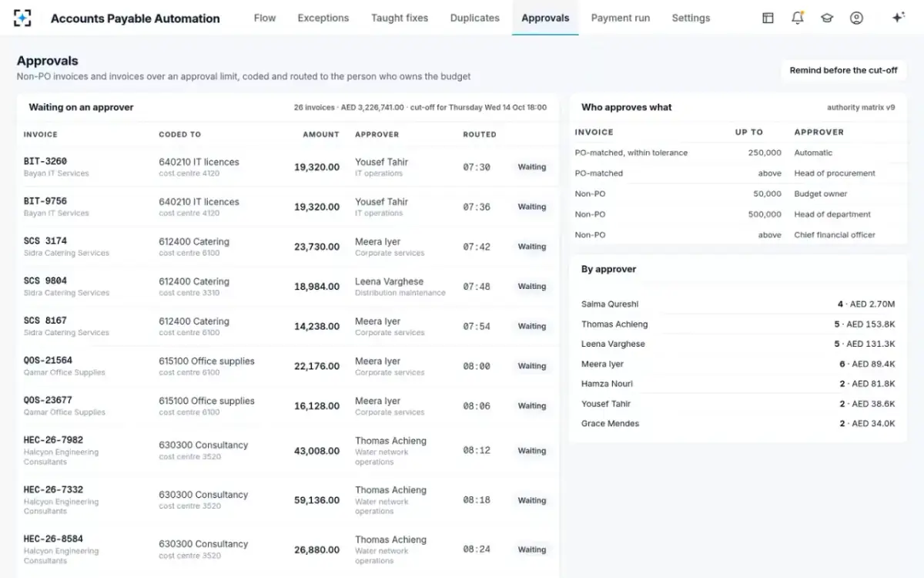Screen dimensions: 924x578
Task: Click Waiting status for SCS 3174
Action: coord(532,247)
